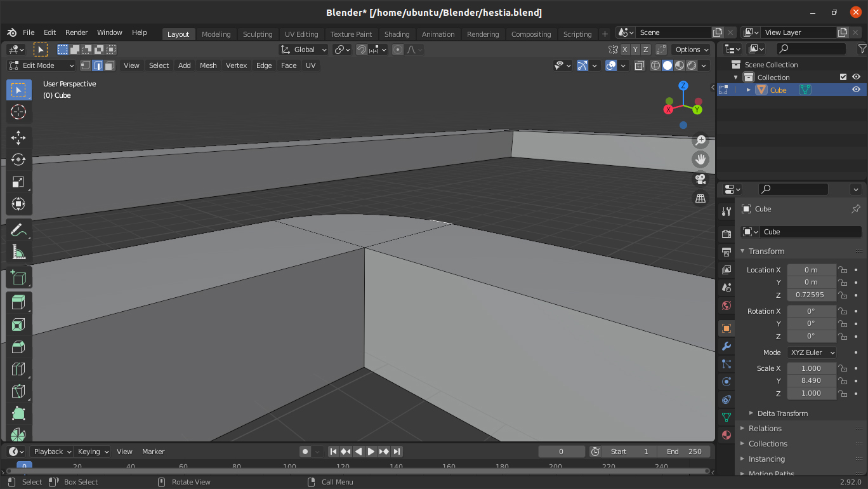This screenshot has width=868, height=489.
Task: Switch to the Sculpting workspace tab
Action: point(258,34)
